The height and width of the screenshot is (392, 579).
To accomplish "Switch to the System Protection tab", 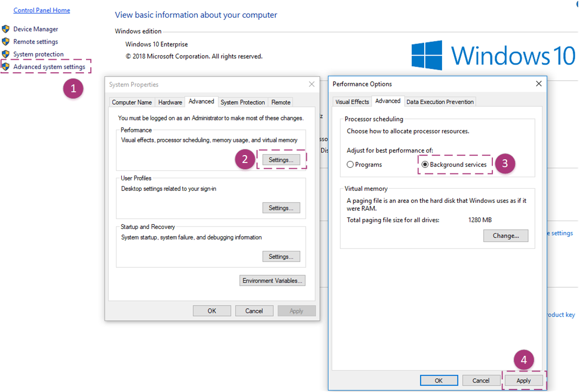I will [x=242, y=102].
